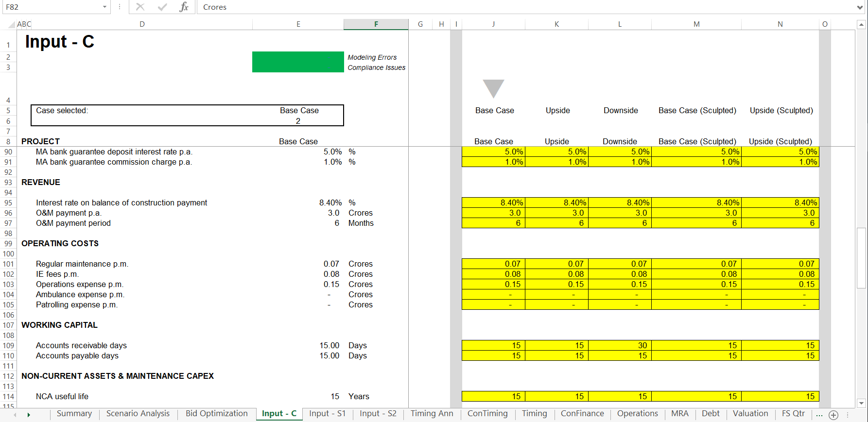Viewport: 868px width, 422px height.
Task: Go to the Operations sheet tab
Action: (638, 414)
